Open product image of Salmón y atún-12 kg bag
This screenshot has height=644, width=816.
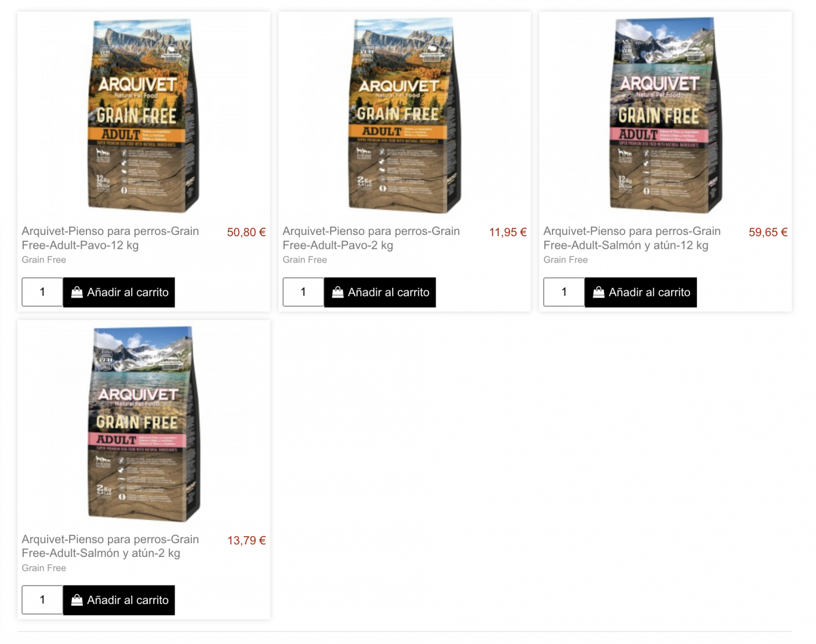(665, 115)
